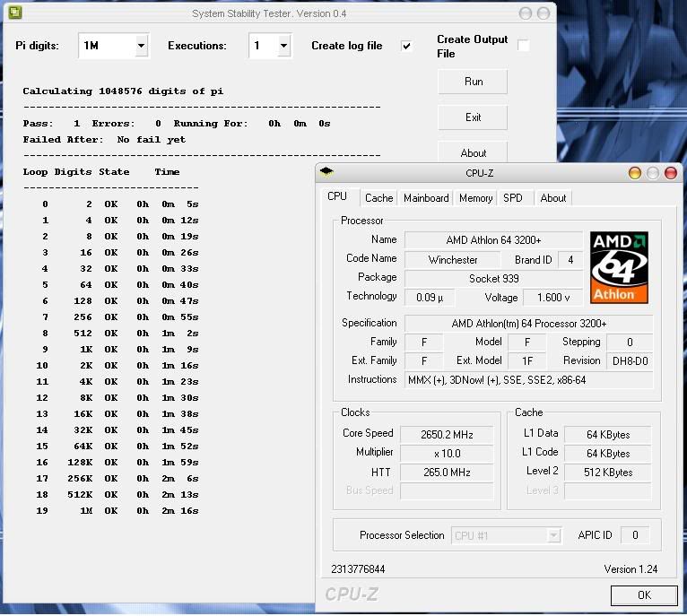687x616 pixels.
Task: Click the Multiplier value x 10.0
Action: point(447,454)
